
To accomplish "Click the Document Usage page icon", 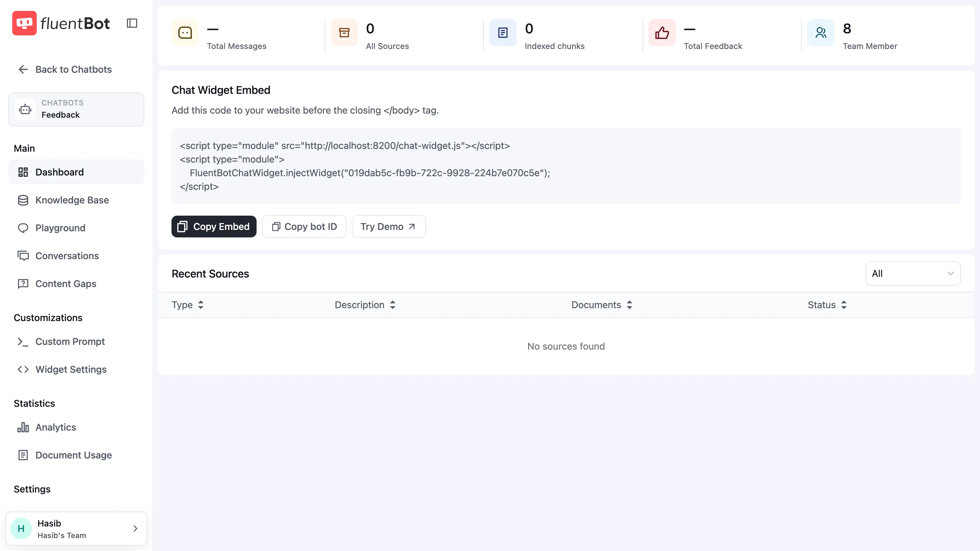I will pos(23,455).
